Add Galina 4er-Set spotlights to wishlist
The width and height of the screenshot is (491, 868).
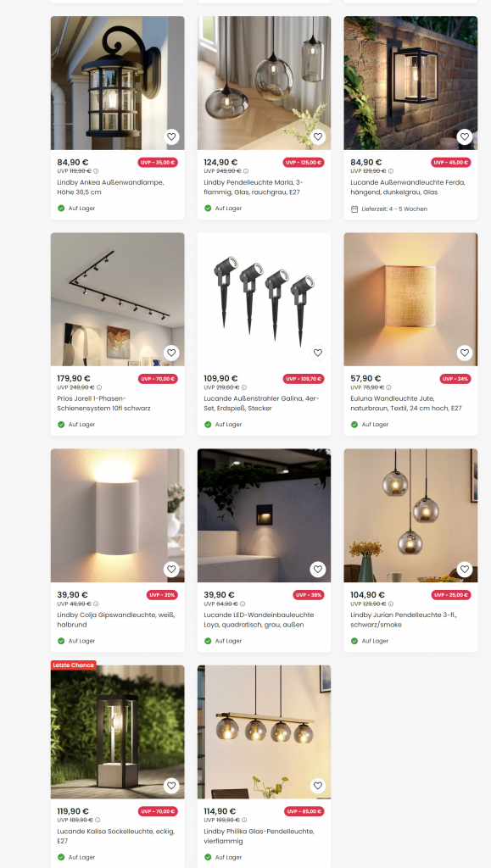[318, 353]
